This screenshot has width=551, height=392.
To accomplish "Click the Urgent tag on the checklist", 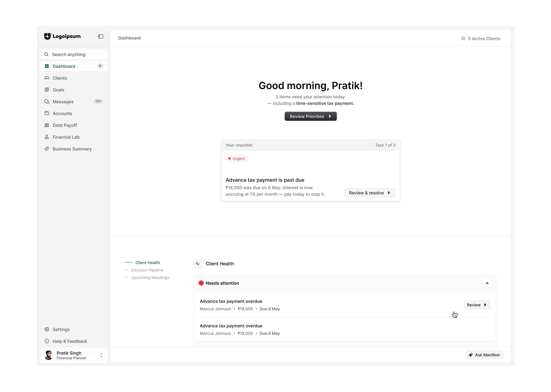I will click(237, 159).
